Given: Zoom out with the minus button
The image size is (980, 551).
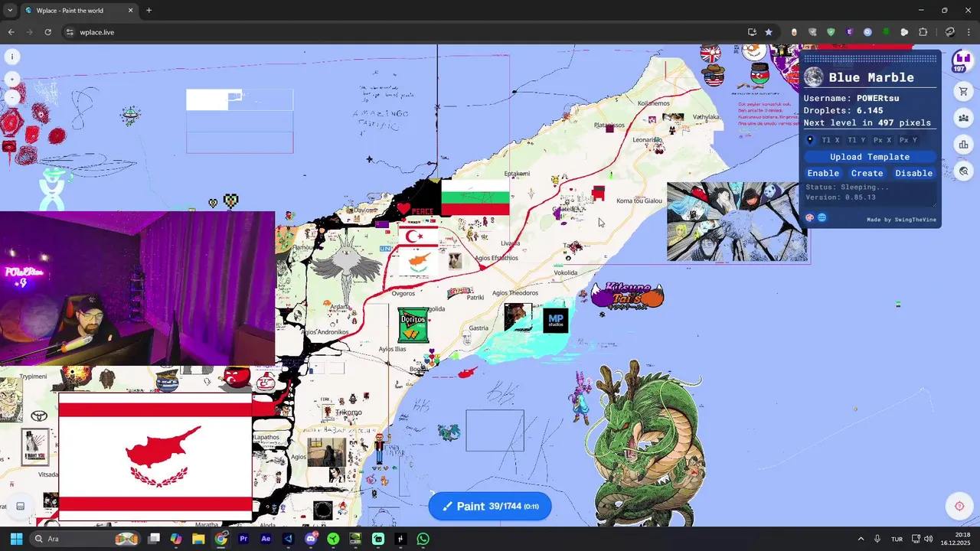Looking at the screenshot, I should click(12, 98).
